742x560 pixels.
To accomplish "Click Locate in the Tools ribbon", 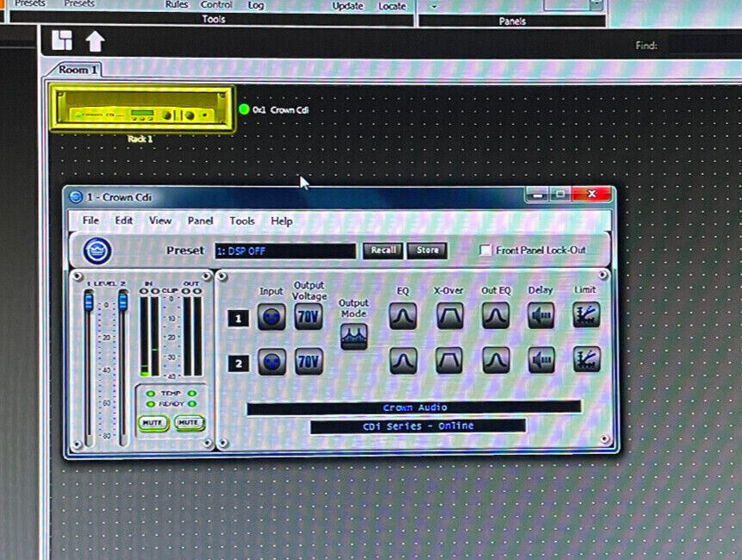I will 392,6.
